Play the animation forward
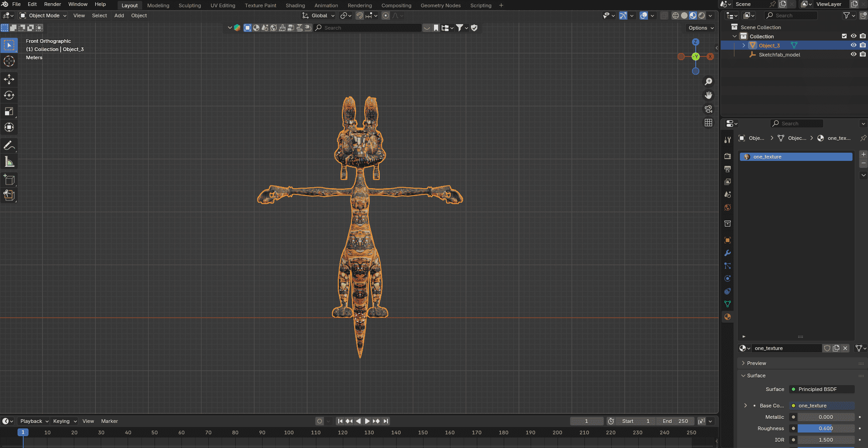The width and height of the screenshot is (868, 448). [x=367, y=421]
